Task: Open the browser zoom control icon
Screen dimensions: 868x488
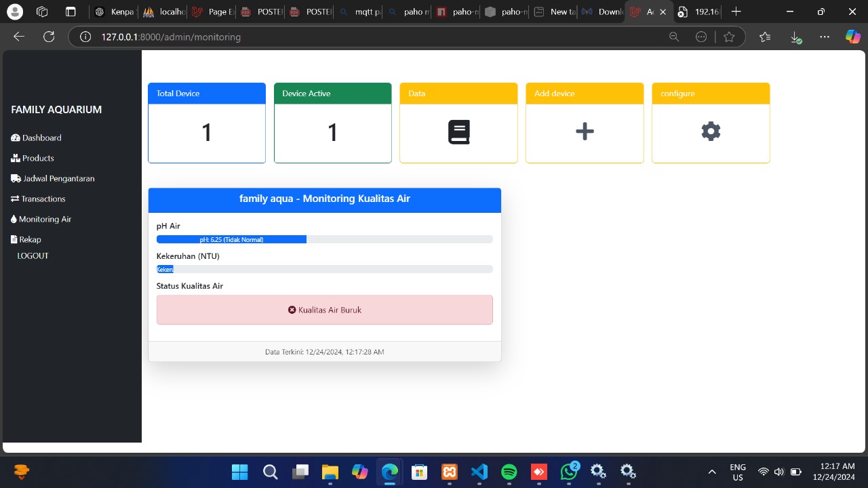Action: (673, 37)
